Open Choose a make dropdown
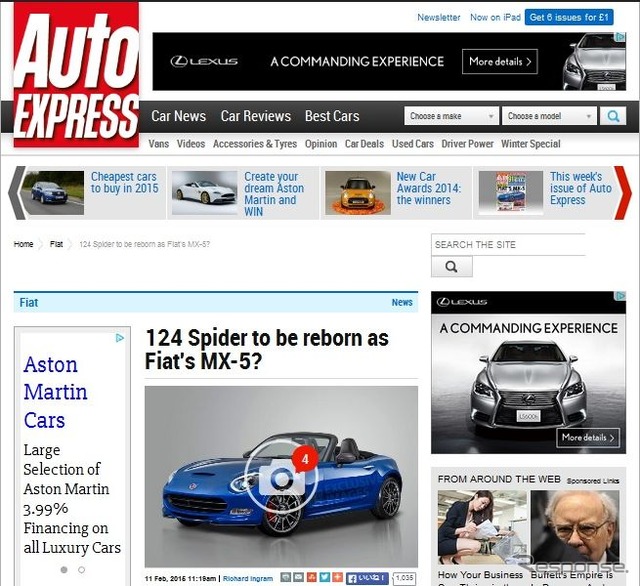This screenshot has width=640, height=586. coord(451,116)
